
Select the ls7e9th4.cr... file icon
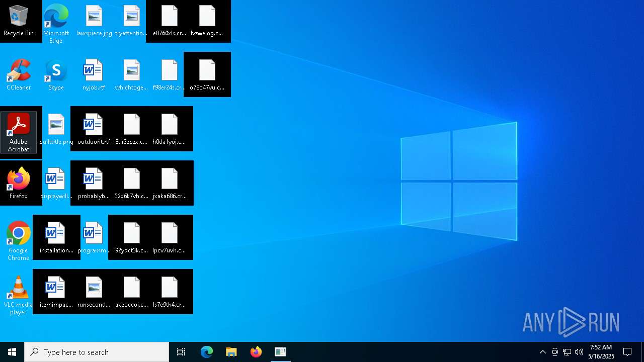tap(170, 293)
